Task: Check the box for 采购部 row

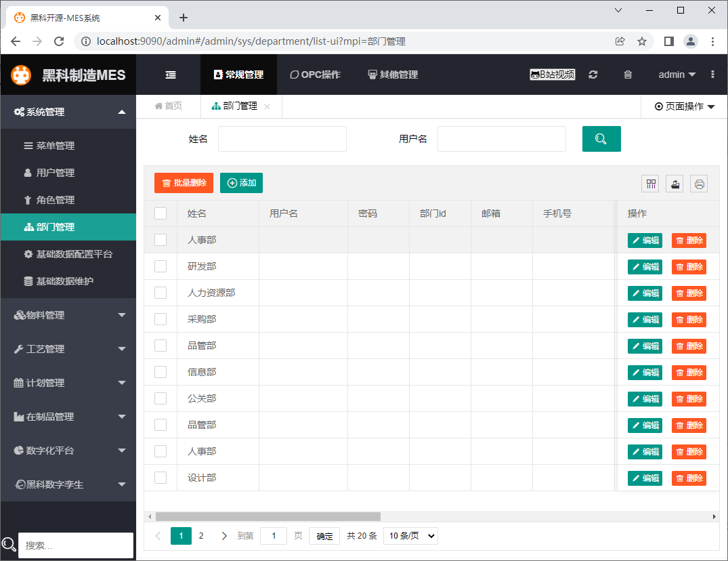Action: (x=160, y=319)
